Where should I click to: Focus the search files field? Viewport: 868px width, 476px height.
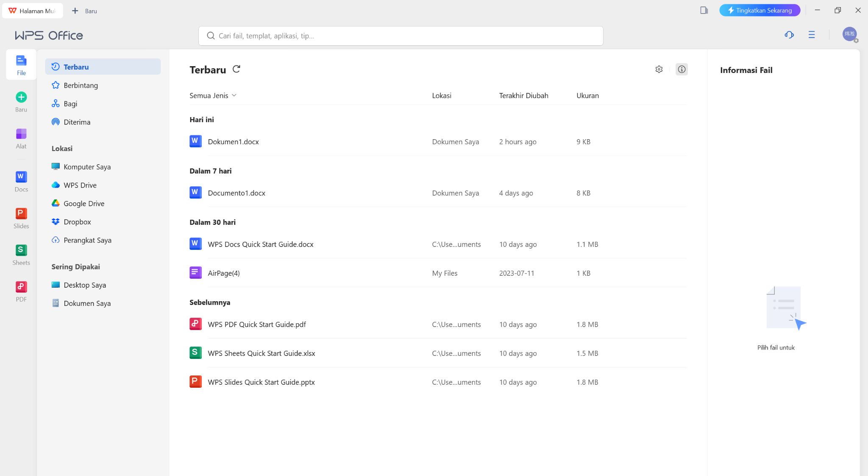(401, 36)
